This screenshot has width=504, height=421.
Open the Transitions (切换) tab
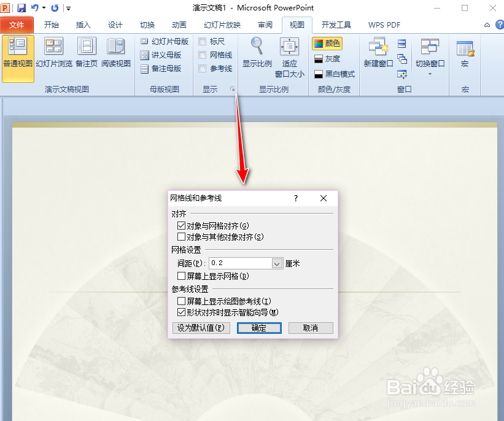pos(147,25)
